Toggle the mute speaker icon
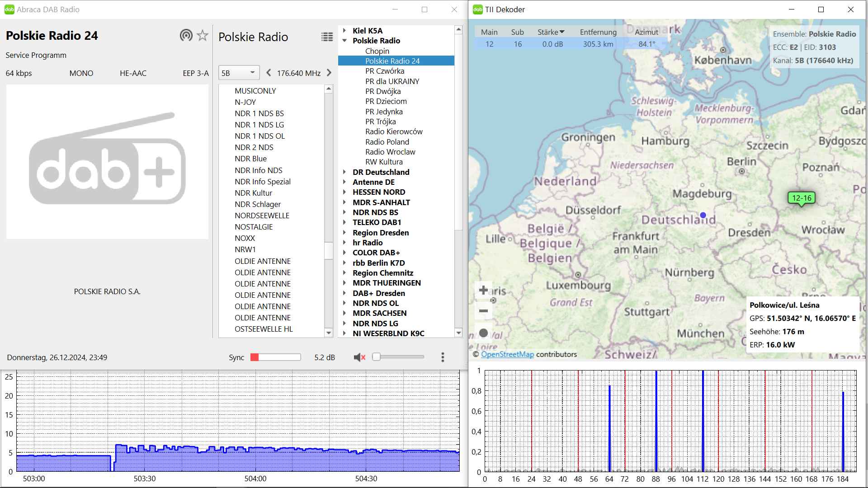 pyautogui.click(x=359, y=357)
